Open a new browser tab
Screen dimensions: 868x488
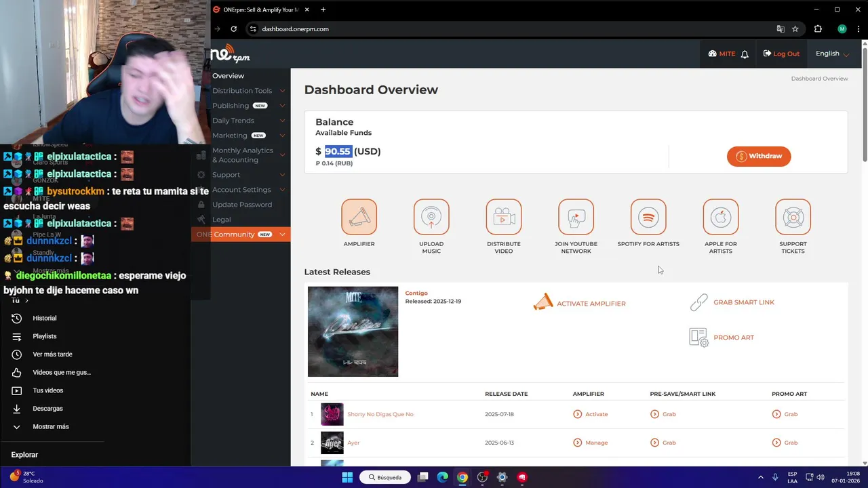point(323,9)
